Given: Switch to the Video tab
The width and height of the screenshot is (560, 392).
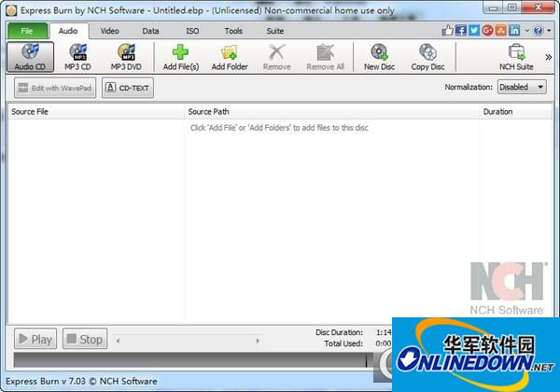Looking at the screenshot, I should pyautogui.click(x=109, y=31).
